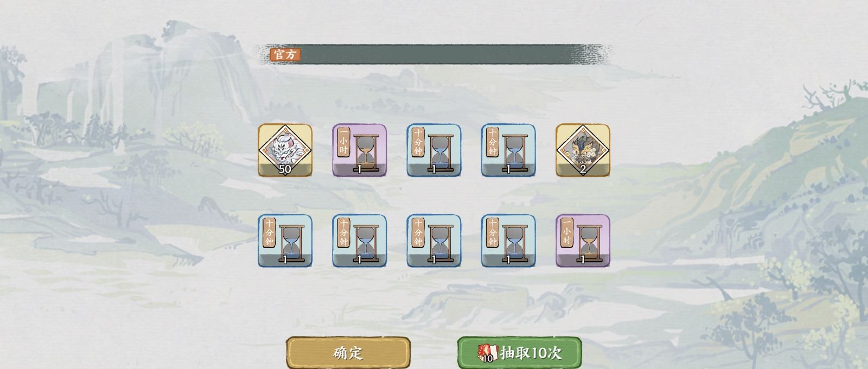Image resolution: width=868 pixels, height=369 pixels.
Task: Tap the golden beast shard reward showing 2
Action: 583,150
